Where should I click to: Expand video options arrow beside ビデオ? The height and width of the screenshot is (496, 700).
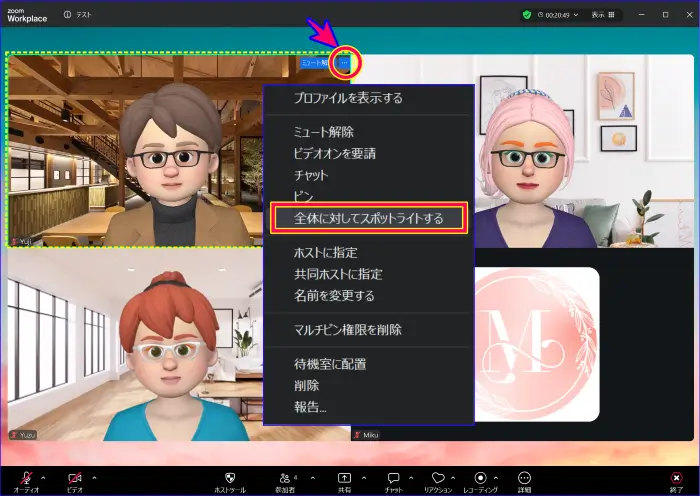coord(94,478)
